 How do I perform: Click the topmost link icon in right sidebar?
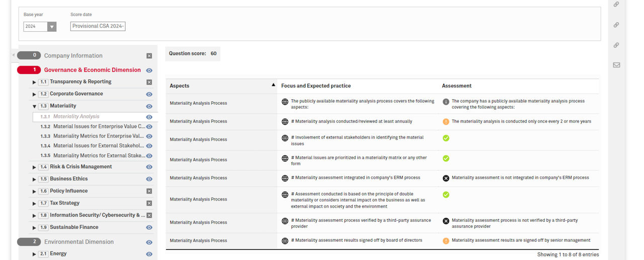point(616,5)
